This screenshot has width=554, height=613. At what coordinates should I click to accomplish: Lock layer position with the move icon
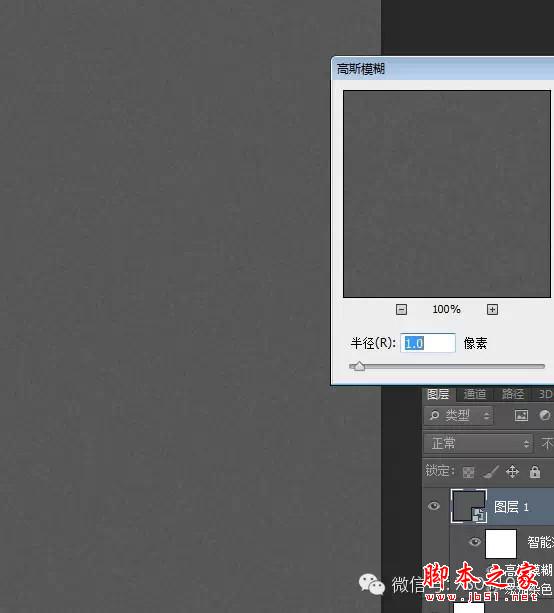512,472
